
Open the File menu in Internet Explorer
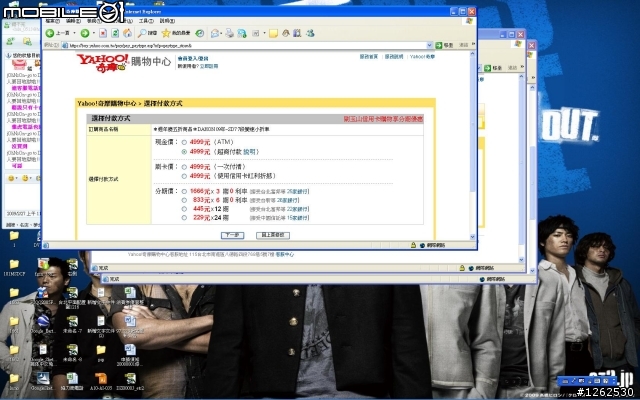[x=52, y=21]
